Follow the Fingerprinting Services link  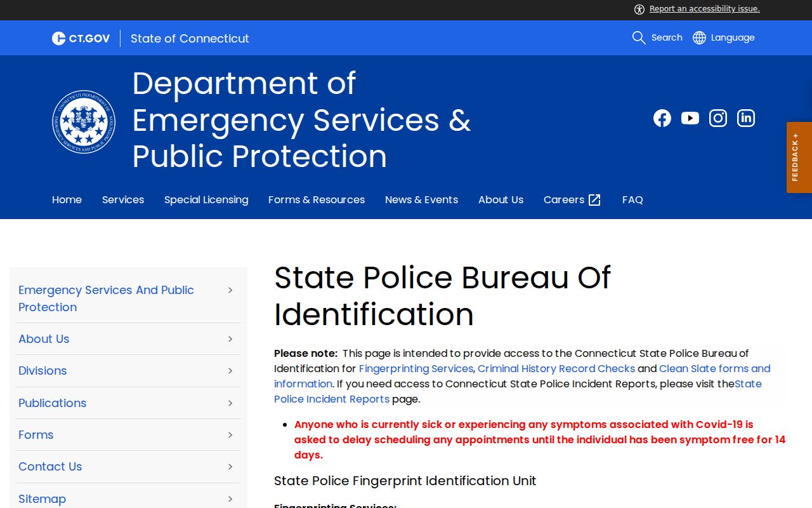tap(416, 368)
